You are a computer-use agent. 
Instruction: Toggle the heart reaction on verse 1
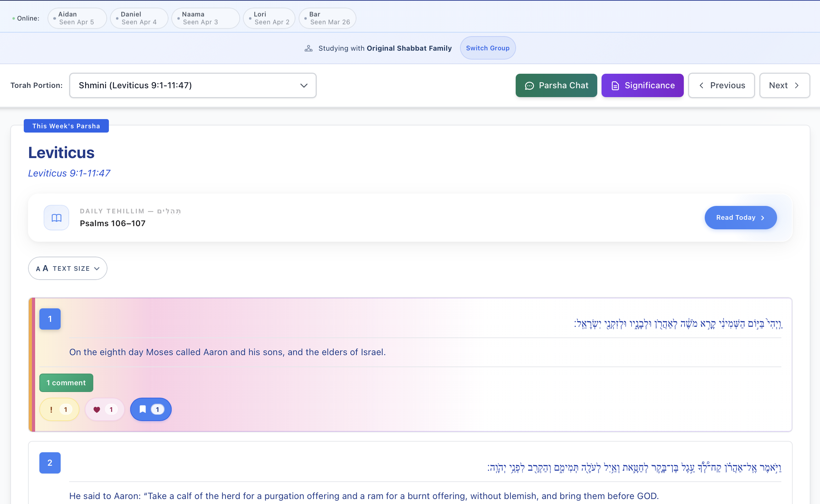(105, 409)
